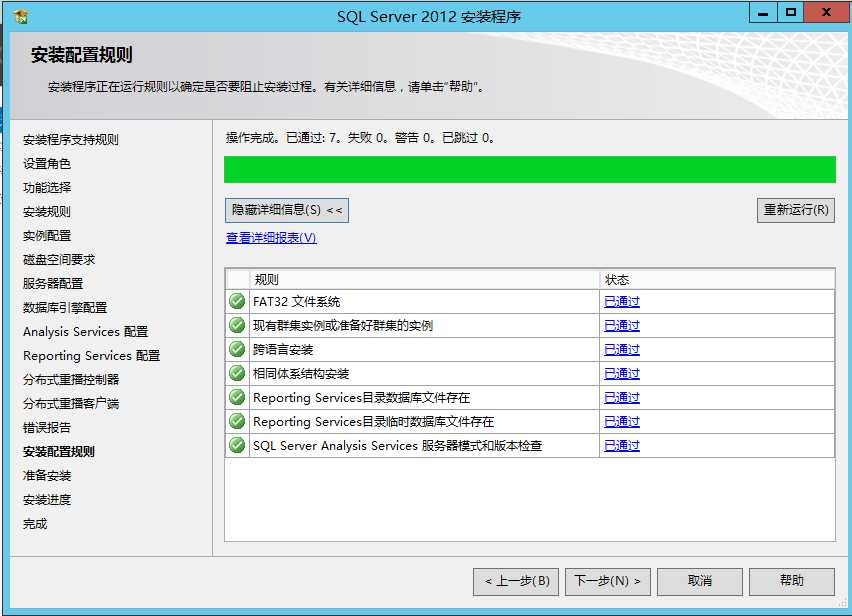This screenshot has height=616, width=852.
Task: Click the passed icon for 跨语言安装 rule
Action: pyautogui.click(x=237, y=349)
